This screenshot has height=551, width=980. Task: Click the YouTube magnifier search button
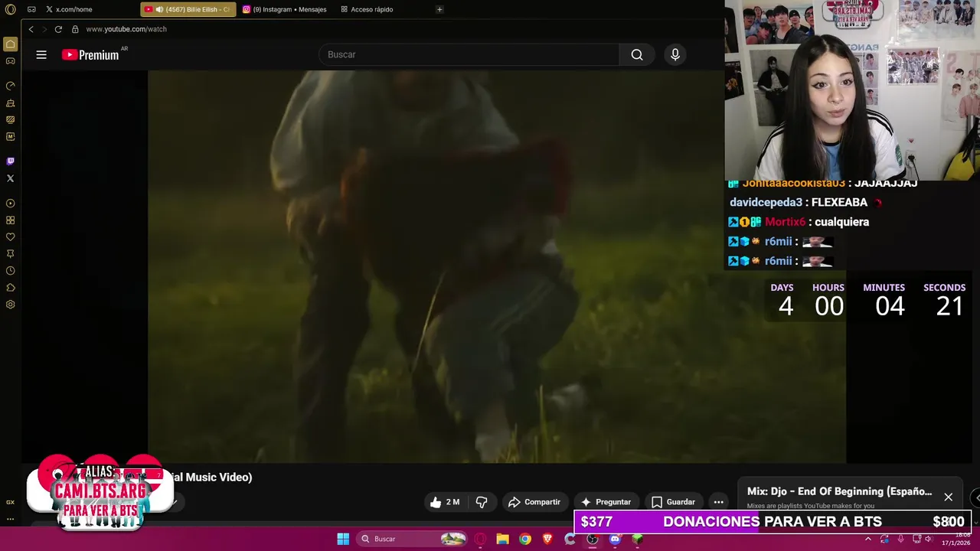[x=637, y=54]
